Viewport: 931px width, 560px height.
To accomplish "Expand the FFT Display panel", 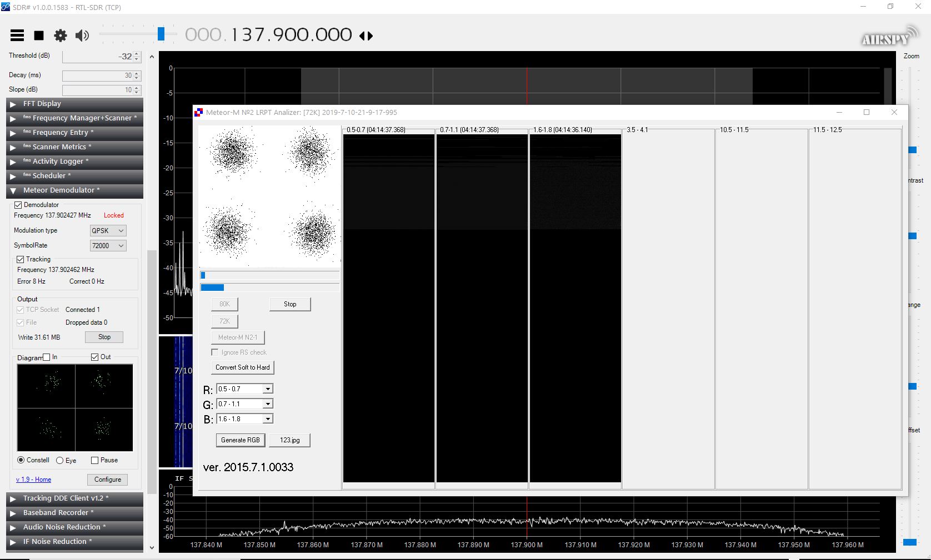I will pos(75,104).
